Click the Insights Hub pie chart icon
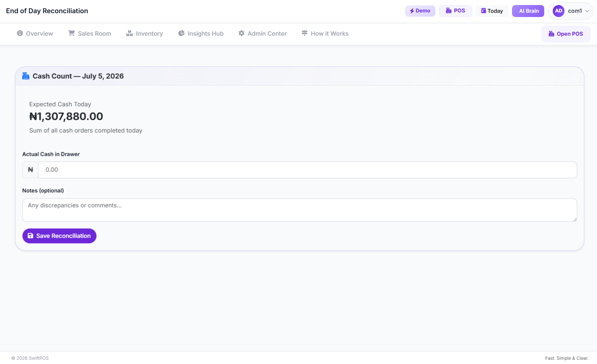This screenshot has width=597, height=364. 181,33
